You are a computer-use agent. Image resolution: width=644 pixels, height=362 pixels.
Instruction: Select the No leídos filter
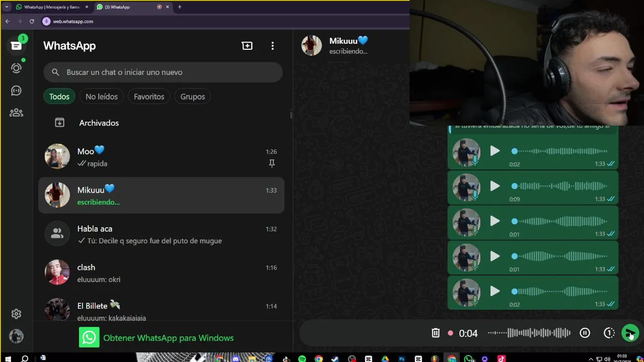point(102,97)
